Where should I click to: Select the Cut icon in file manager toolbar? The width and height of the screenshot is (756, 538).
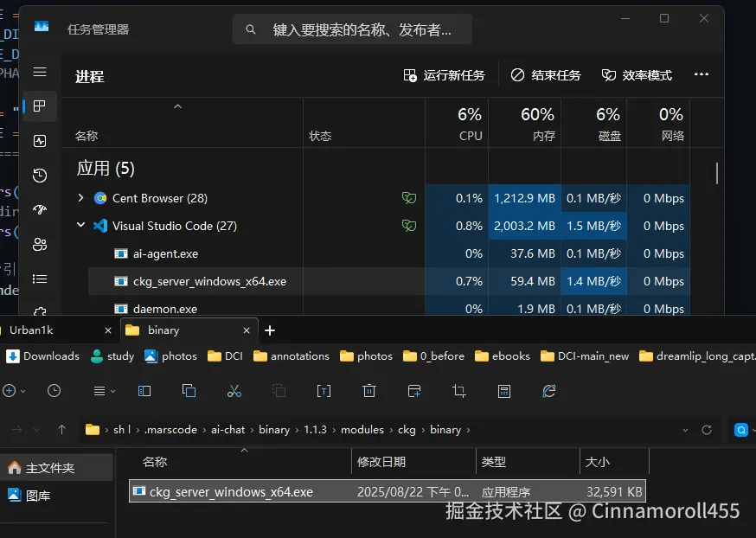click(x=234, y=391)
